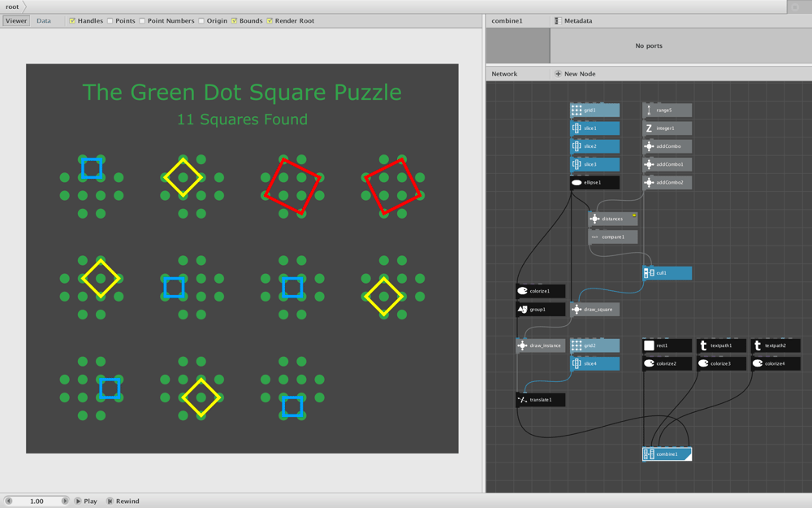Select the grid2 node
This screenshot has width=812, height=508.
click(x=594, y=345)
